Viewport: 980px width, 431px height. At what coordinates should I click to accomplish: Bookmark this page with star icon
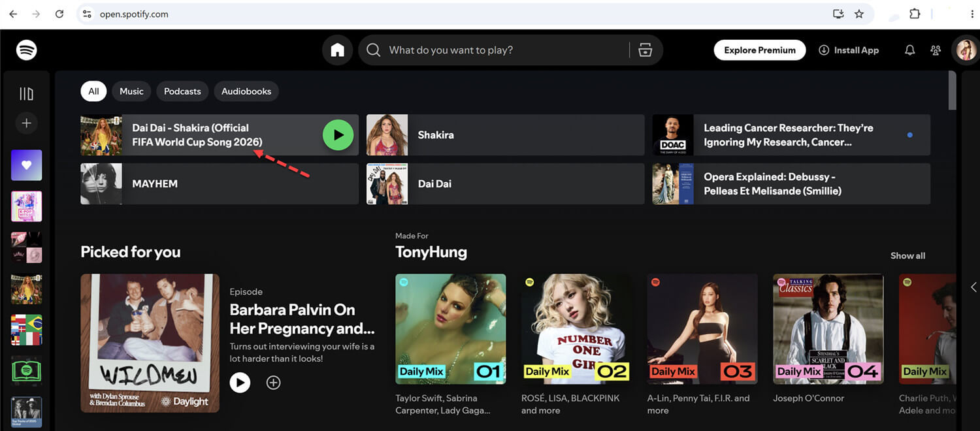(x=859, y=14)
